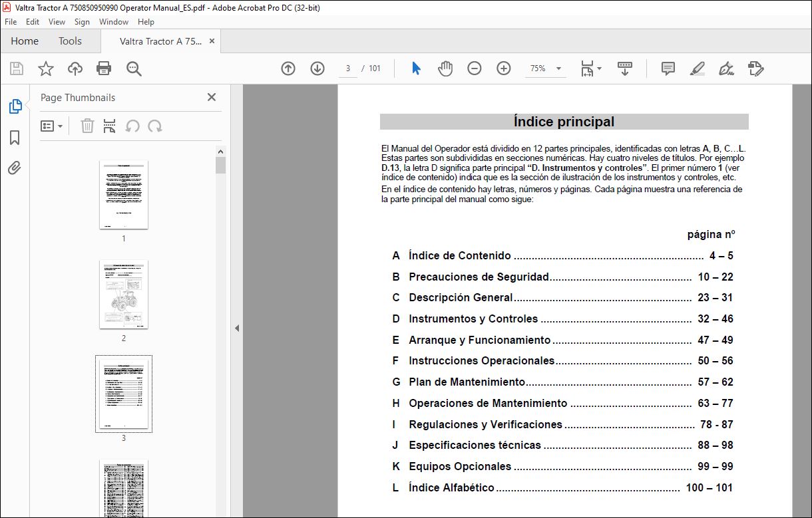Open the fit page options icon

[590, 68]
